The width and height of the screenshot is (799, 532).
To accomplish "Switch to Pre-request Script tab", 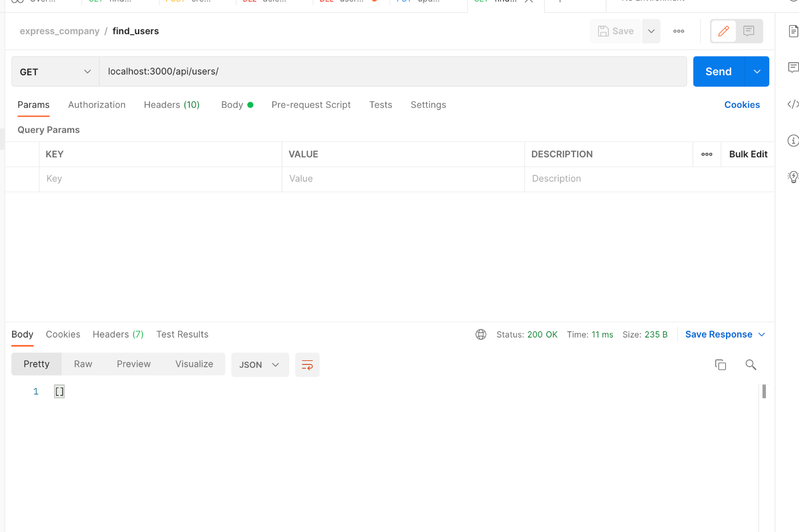I will (x=311, y=105).
